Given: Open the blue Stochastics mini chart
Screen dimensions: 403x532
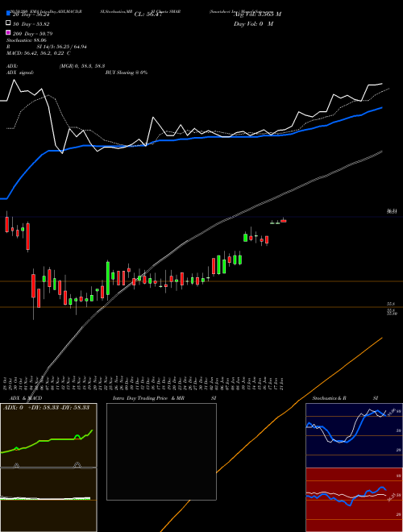Looking at the screenshot, I should point(354,435).
